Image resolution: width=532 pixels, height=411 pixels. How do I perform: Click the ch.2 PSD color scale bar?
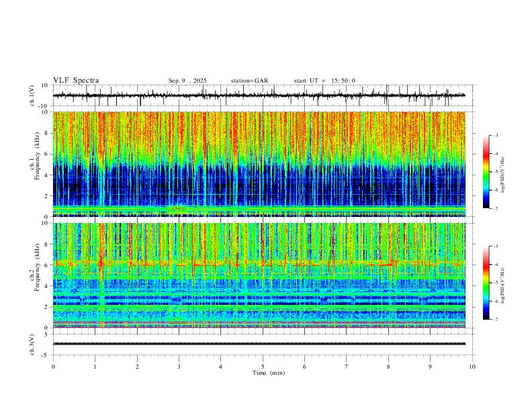coord(486,283)
